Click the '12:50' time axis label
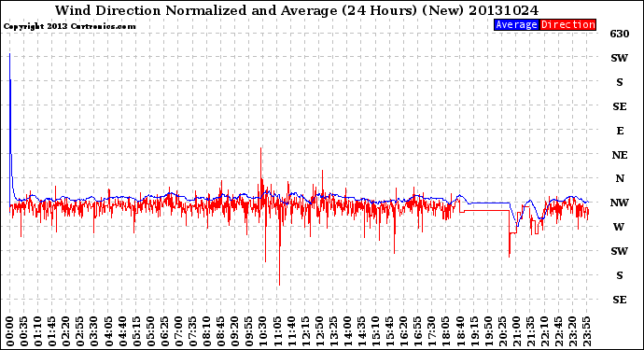The image size is (644, 350). (319, 331)
